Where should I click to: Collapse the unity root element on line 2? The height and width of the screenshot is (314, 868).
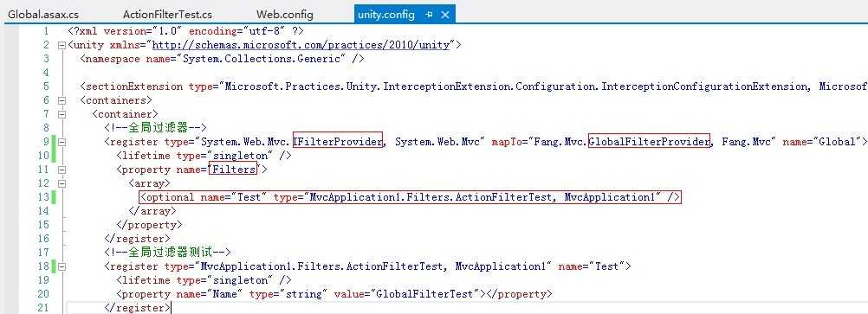(x=62, y=45)
